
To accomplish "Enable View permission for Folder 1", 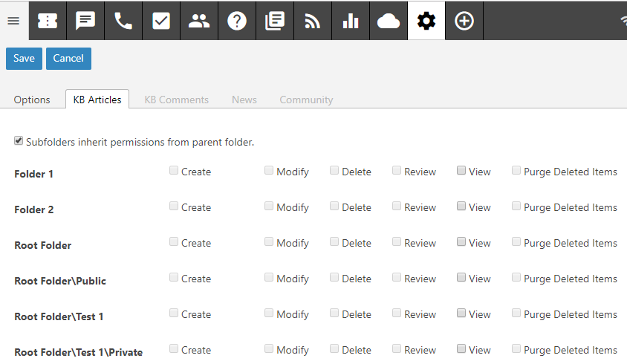I will coord(461,171).
